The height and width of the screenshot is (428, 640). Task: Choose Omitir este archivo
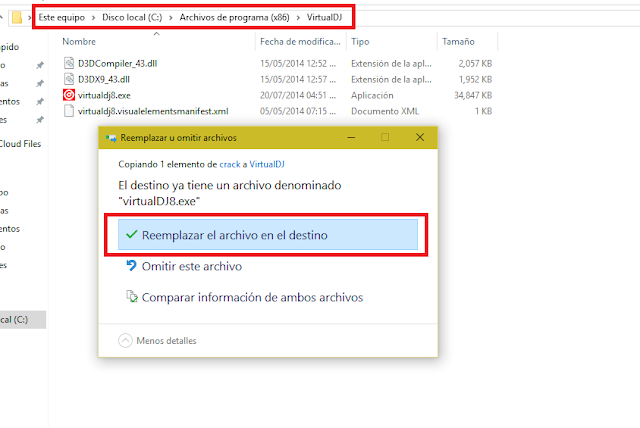(x=192, y=266)
